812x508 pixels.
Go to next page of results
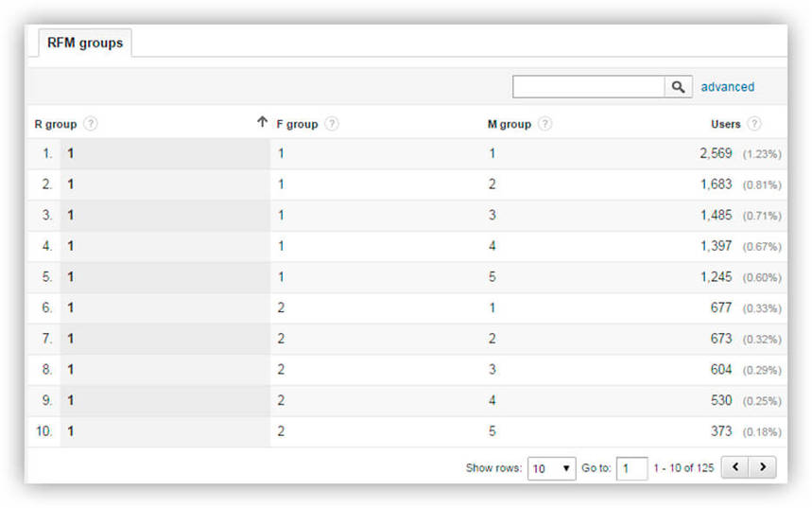point(763,467)
